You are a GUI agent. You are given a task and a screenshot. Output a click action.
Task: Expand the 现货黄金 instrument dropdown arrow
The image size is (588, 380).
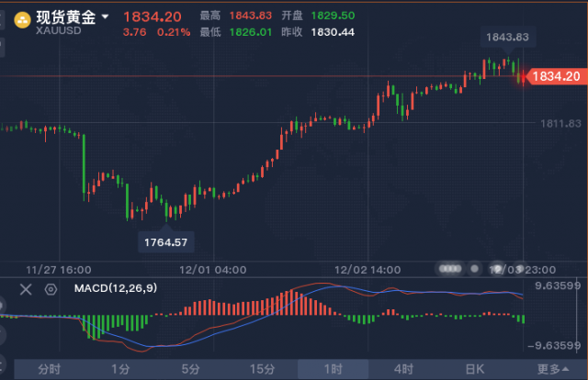point(106,17)
